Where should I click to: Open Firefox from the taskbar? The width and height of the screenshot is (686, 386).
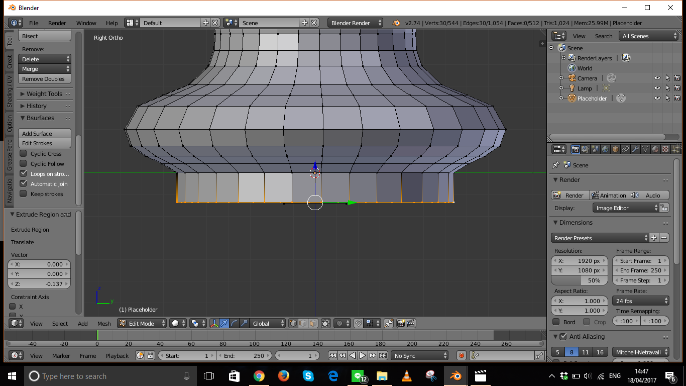(x=284, y=376)
